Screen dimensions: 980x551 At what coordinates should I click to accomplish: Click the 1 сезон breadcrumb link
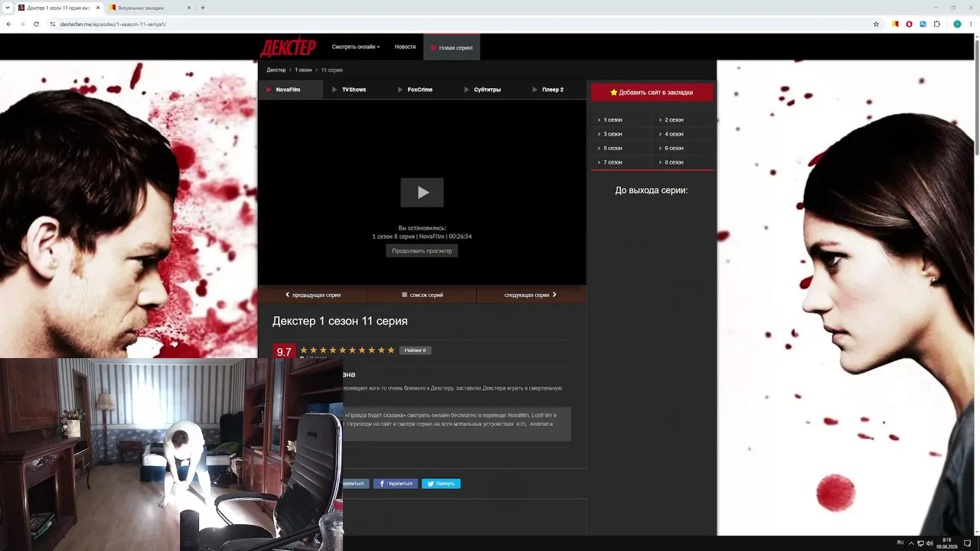pyautogui.click(x=303, y=70)
